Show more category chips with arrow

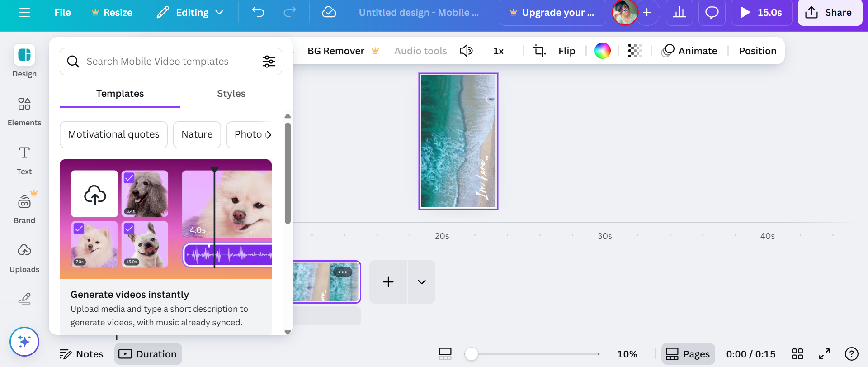pyautogui.click(x=269, y=135)
